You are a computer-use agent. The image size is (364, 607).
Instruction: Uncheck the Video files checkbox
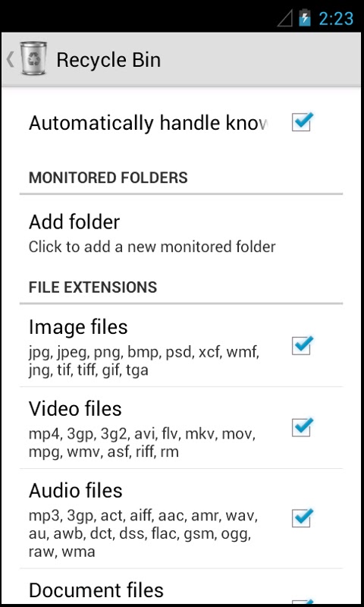pyautogui.click(x=301, y=427)
